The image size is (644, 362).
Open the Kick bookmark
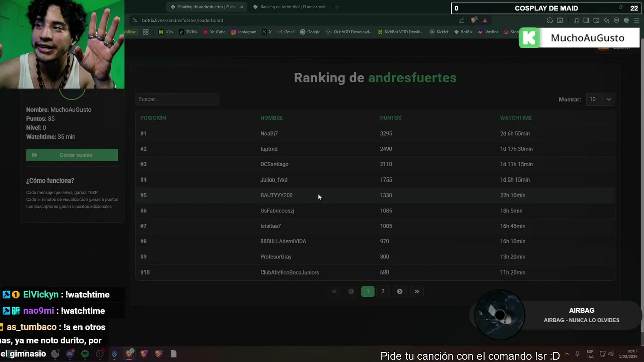[166, 32]
